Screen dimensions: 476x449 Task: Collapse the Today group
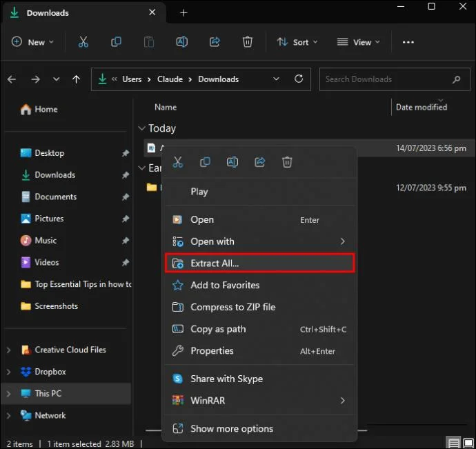coord(141,128)
